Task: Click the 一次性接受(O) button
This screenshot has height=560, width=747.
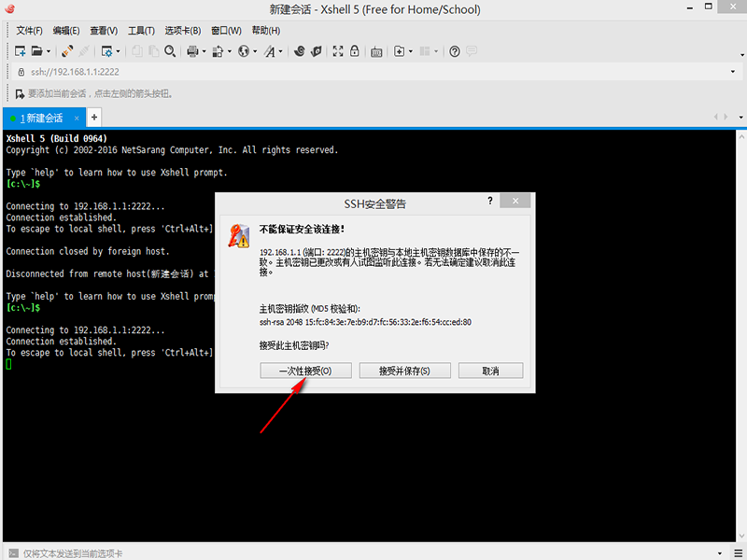Action: click(x=304, y=371)
